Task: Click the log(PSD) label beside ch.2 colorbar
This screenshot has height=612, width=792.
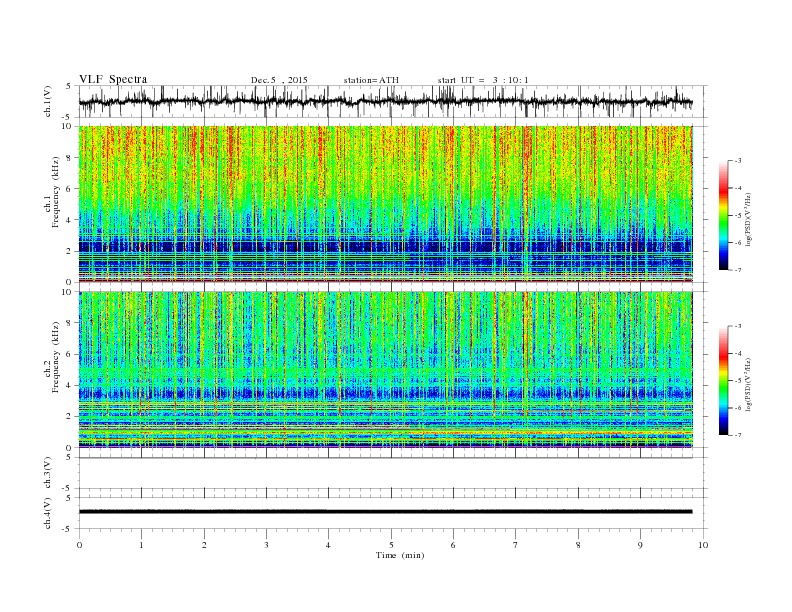Action: pos(749,384)
